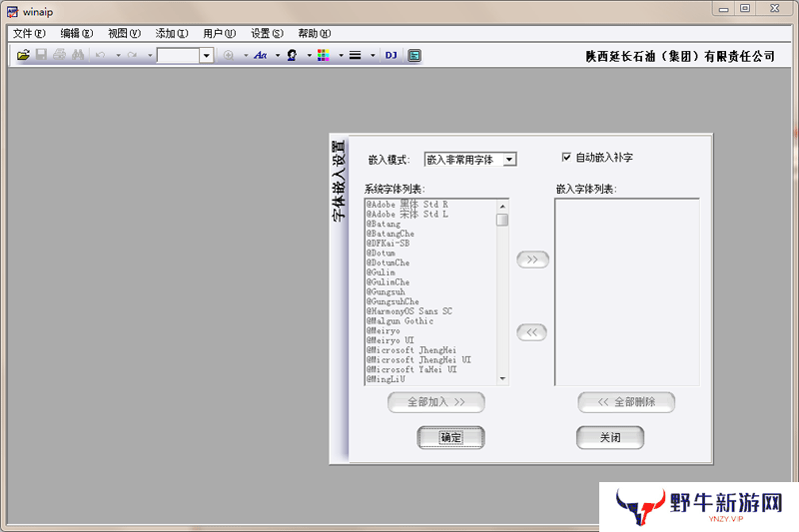This screenshot has height=532, width=799.
Task: Click the color grid palette icon
Action: click(323, 55)
